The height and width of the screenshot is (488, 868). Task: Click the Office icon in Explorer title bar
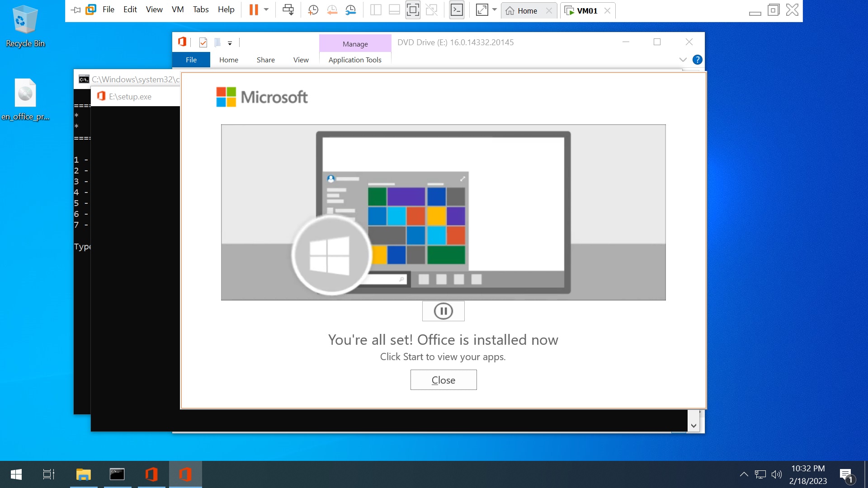pyautogui.click(x=182, y=42)
